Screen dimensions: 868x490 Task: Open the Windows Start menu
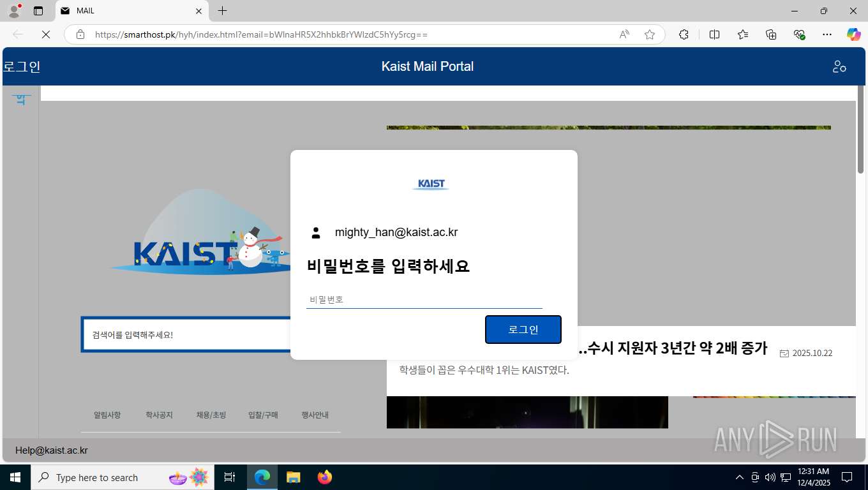(15, 477)
